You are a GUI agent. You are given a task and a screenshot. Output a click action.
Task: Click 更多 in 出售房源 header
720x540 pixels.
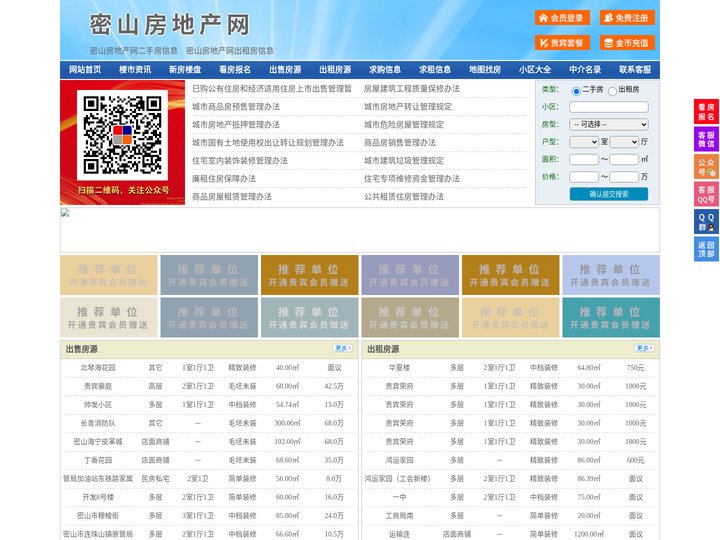[x=343, y=349]
